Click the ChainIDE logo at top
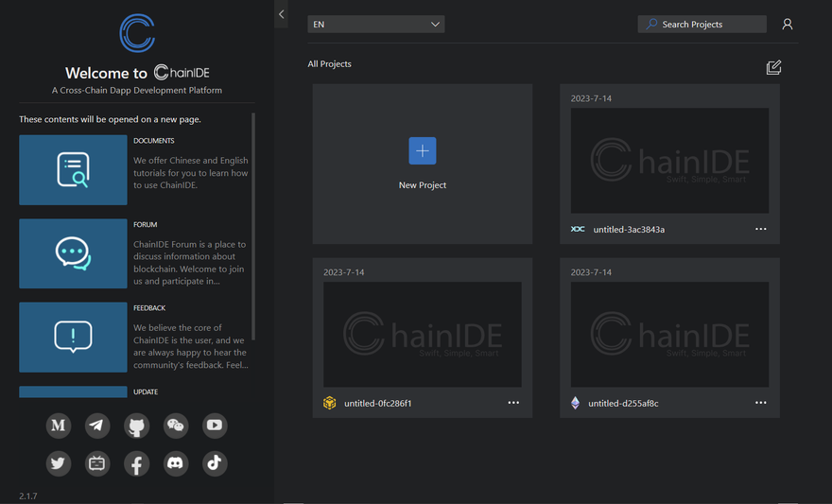The height and width of the screenshot is (504, 832). point(137,33)
